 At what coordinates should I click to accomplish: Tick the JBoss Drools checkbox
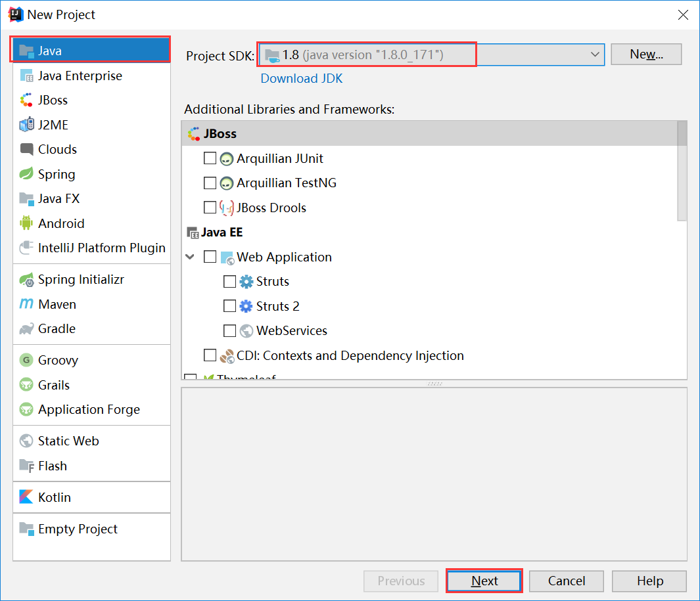[x=210, y=208]
